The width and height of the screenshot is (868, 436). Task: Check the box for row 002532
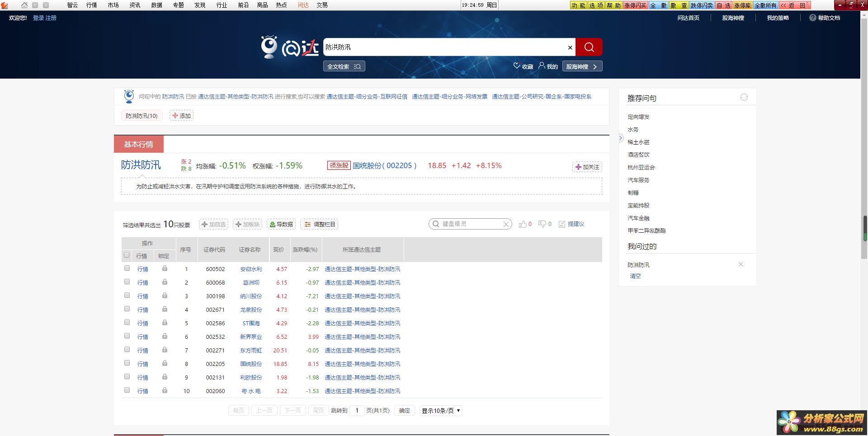point(127,336)
